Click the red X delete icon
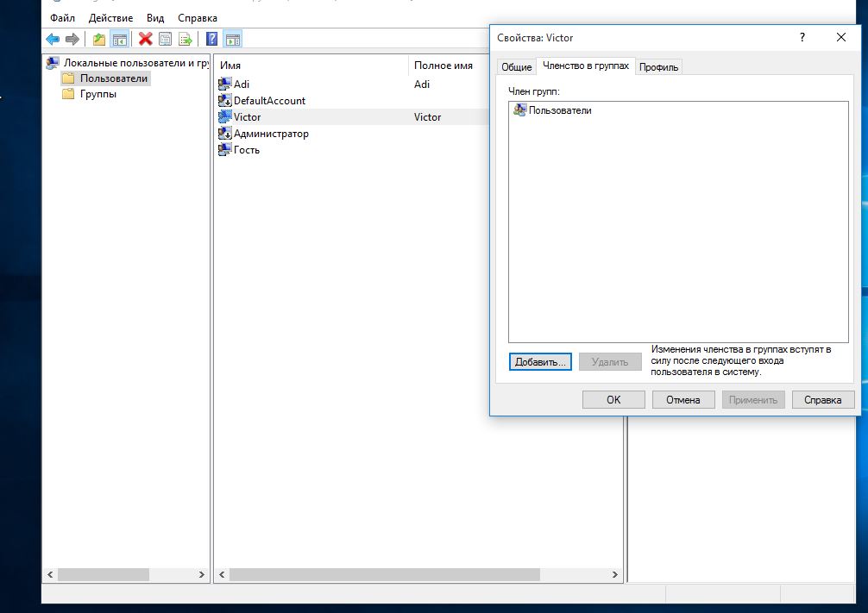Image resolution: width=868 pixels, height=613 pixels. tap(145, 39)
